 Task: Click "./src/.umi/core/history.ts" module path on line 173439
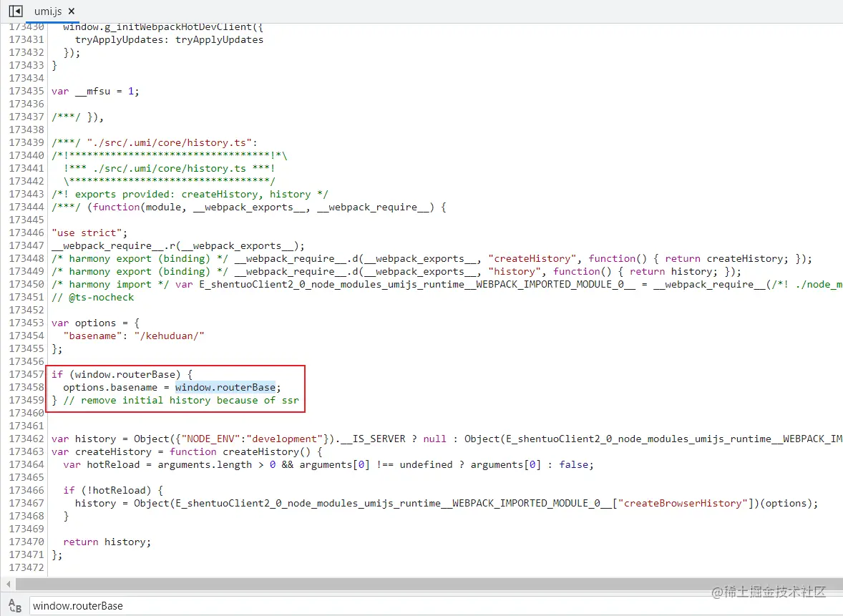tap(170, 142)
